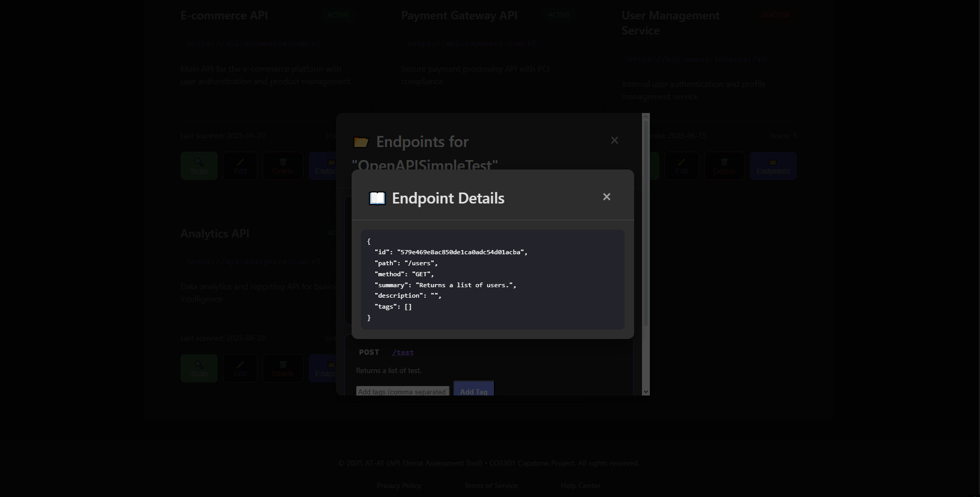Click the "tags": [] JSON line

pyautogui.click(x=393, y=307)
